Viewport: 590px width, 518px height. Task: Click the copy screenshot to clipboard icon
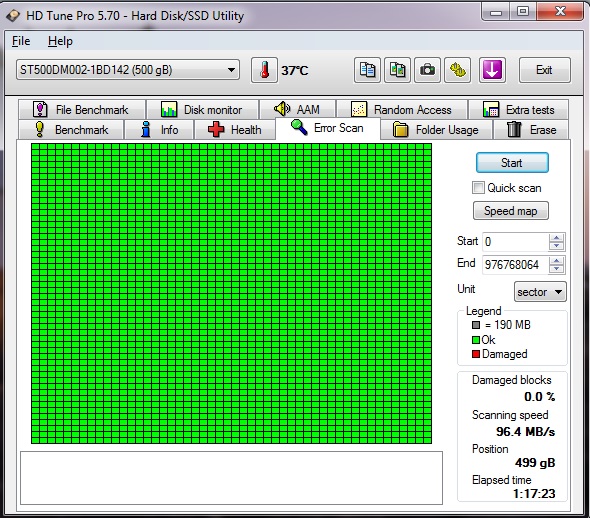(397, 70)
